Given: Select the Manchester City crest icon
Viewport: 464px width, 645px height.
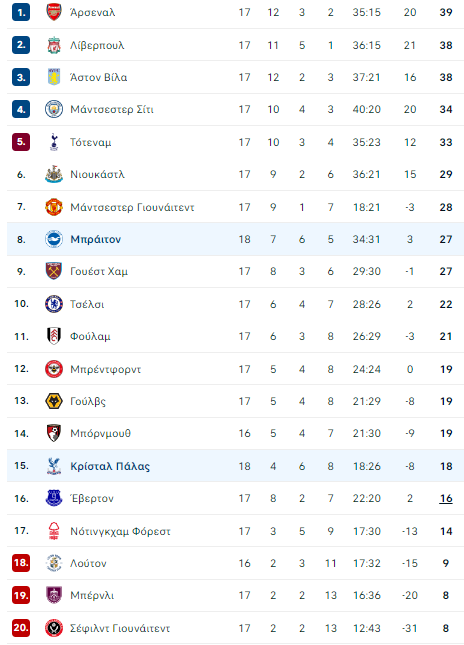Looking at the screenshot, I should click(x=54, y=109).
